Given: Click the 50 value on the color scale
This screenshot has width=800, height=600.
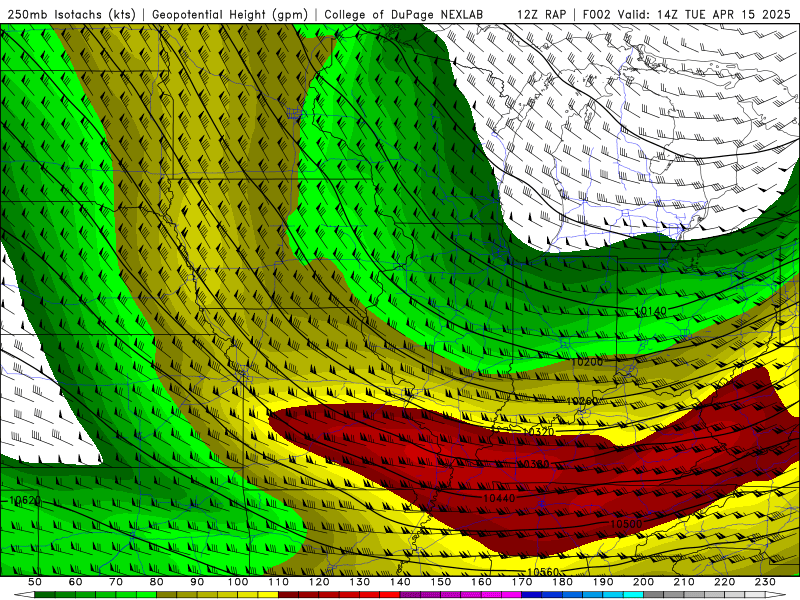Looking at the screenshot, I should [35, 582].
